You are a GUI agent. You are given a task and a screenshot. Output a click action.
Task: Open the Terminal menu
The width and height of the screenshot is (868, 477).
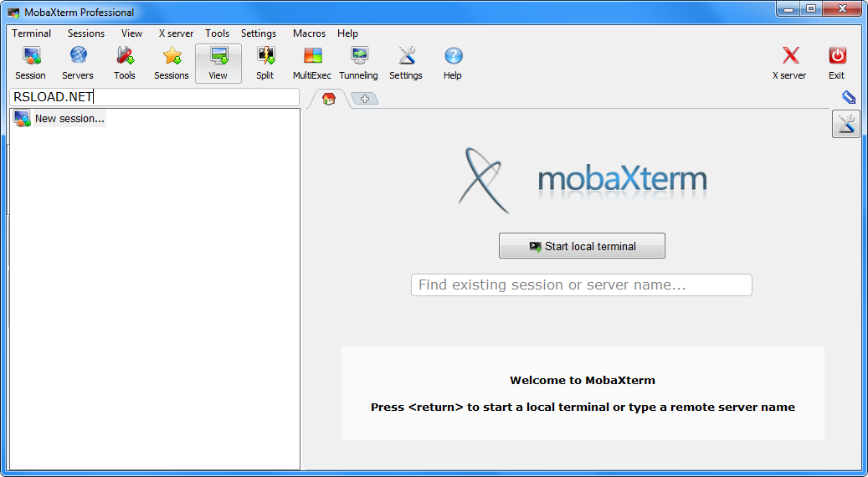coord(32,33)
